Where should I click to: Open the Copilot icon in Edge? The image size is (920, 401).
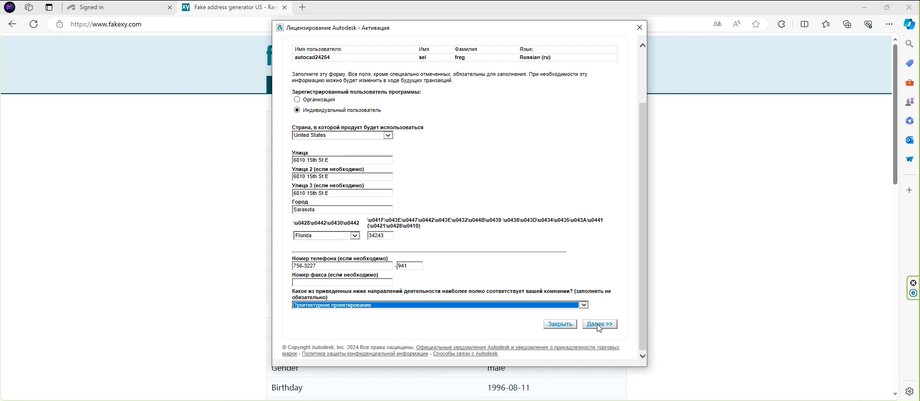pyautogui.click(x=909, y=23)
